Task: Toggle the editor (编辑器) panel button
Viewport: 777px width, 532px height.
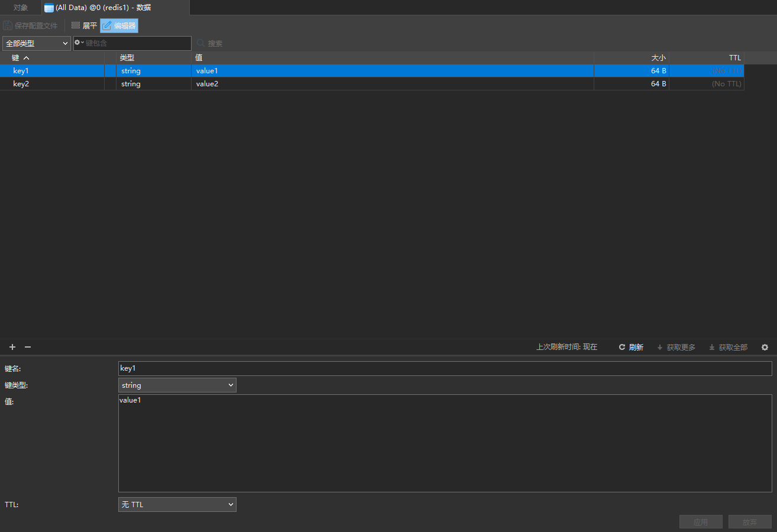Action: click(119, 25)
